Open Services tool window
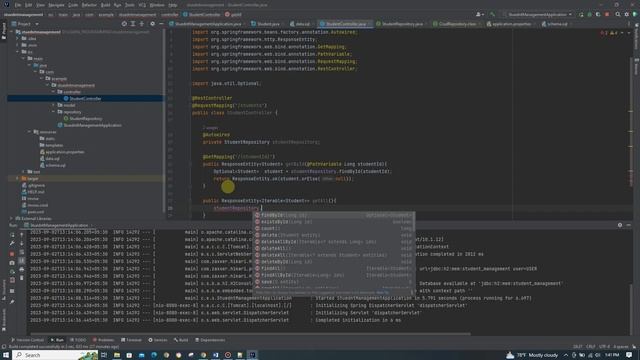This screenshot has height=360, width=640. pyautogui.click(x=158, y=340)
